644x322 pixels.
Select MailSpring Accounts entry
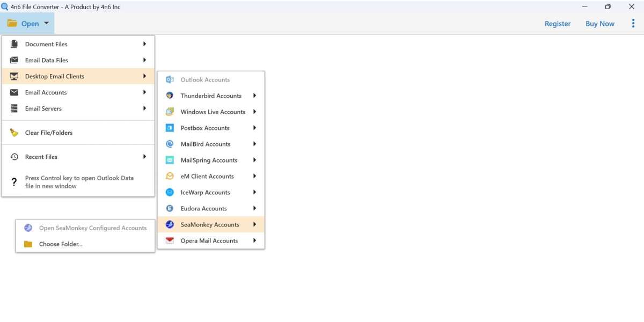pyautogui.click(x=211, y=160)
